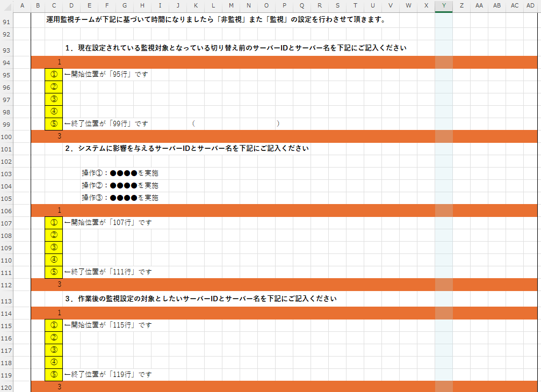541x392 pixels.
Task: Click the row 106 header
Action: [6, 210]
